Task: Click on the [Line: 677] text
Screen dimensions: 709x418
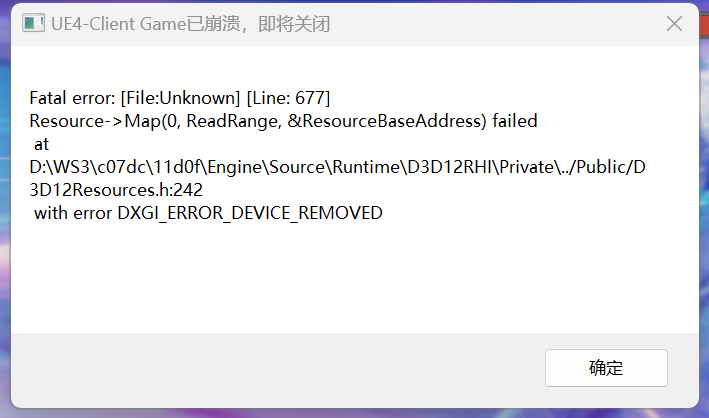Action: click(288, 98)
